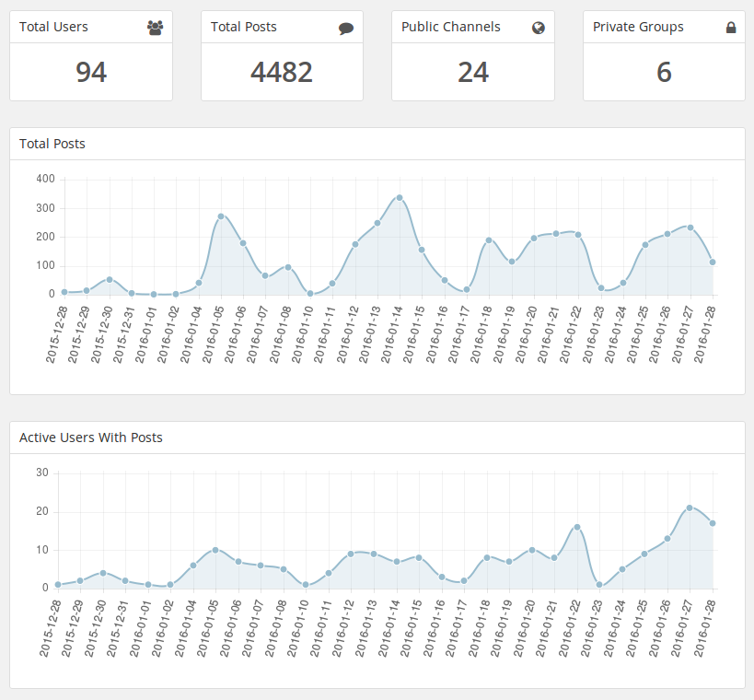Click the speech bubble icon on Total Posts card

pos(346,29)
